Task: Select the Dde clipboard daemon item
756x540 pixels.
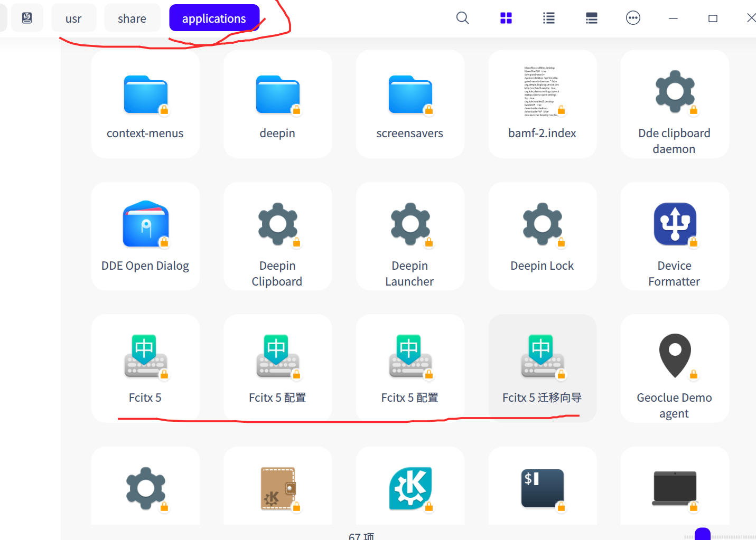Action: [674, 104]
